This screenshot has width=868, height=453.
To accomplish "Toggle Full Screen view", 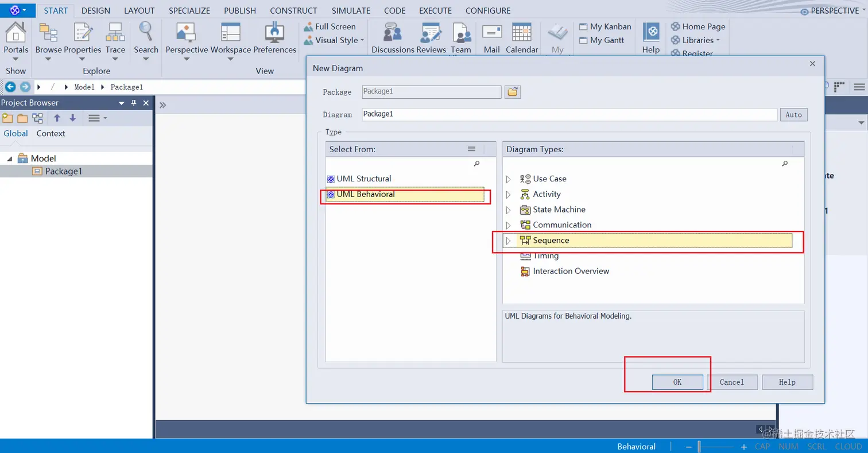I will [330, 26].
